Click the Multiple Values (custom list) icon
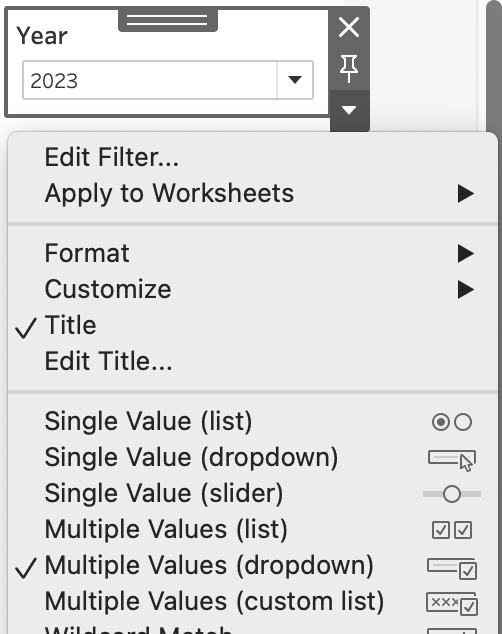Viewport: 502px width, 634px height. (x=452, y=603)
